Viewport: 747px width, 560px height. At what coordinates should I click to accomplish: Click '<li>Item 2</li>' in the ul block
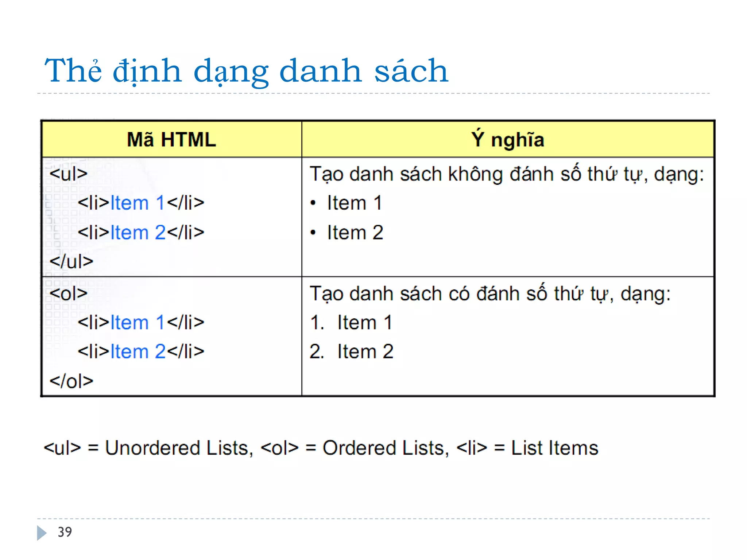coord(141,232)
